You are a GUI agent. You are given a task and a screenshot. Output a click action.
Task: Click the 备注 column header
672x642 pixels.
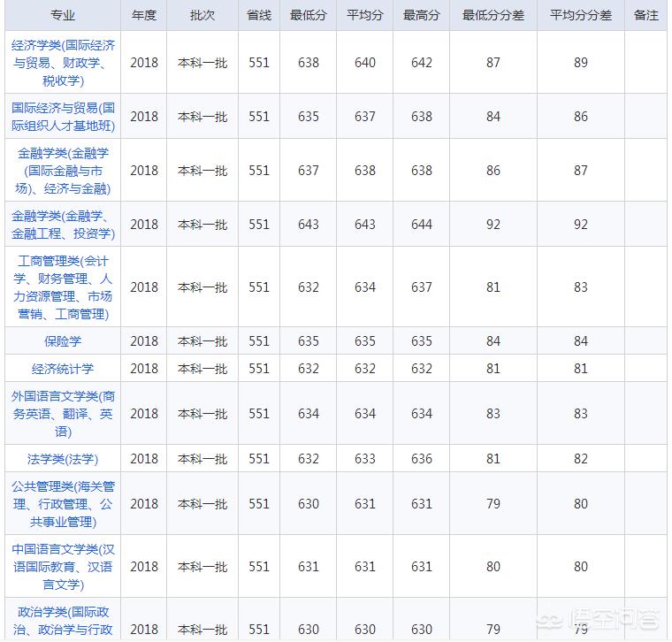click(x=645, y=15)
